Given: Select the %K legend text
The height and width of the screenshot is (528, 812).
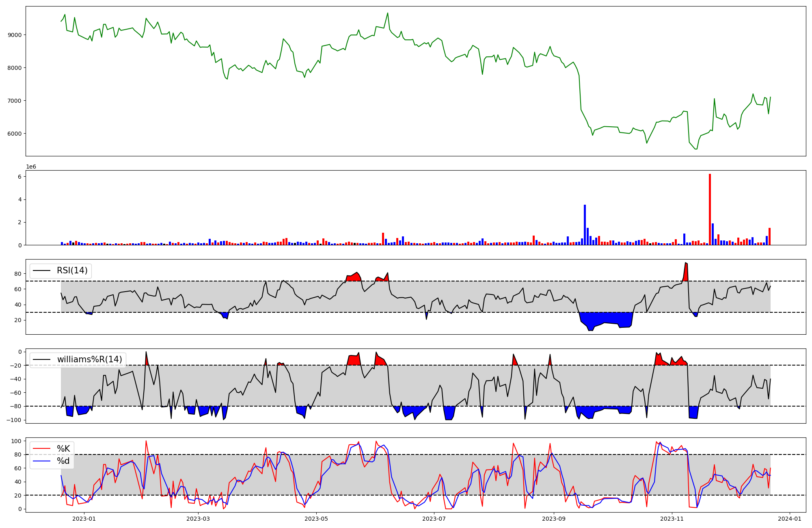Looking at the screenshot, I should tap(63, 449).
